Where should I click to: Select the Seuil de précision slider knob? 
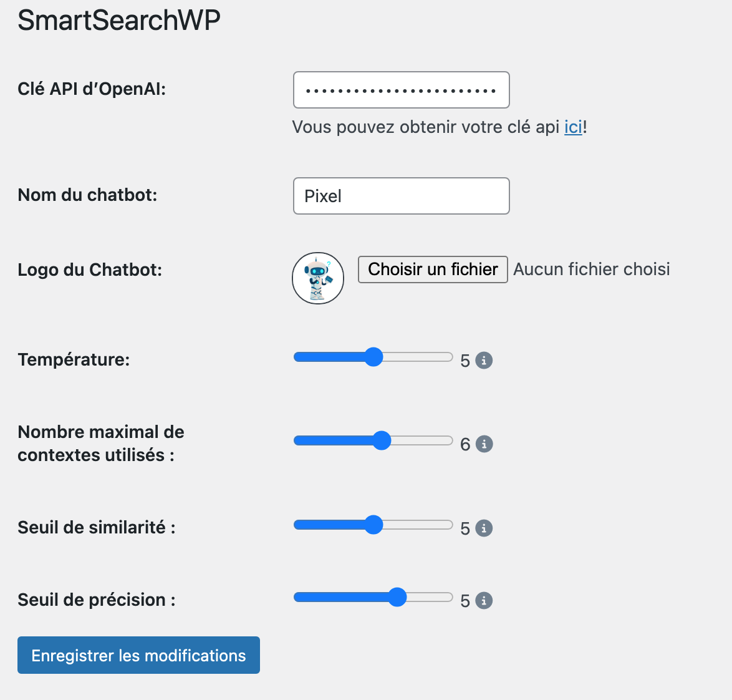pos(397,597)
